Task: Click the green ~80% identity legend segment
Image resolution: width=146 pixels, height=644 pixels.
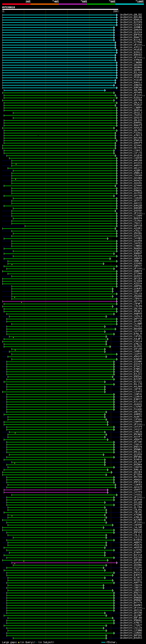Action: point(101,4)
